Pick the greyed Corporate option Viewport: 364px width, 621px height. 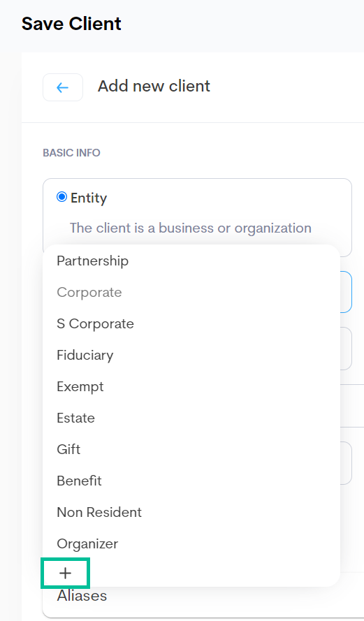(191, 292)
